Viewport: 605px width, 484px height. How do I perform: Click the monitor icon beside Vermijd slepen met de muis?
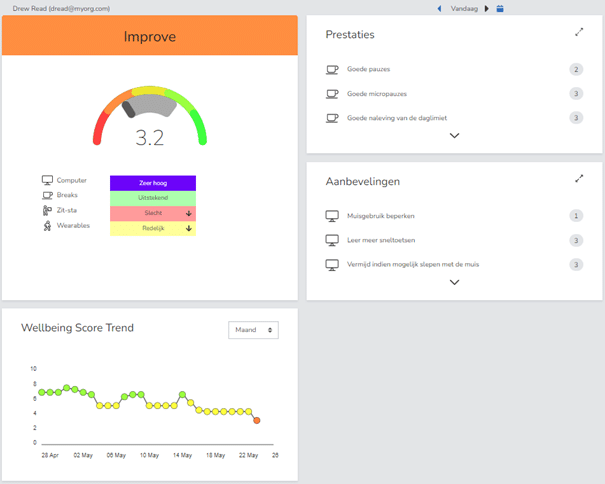point(332,265)
